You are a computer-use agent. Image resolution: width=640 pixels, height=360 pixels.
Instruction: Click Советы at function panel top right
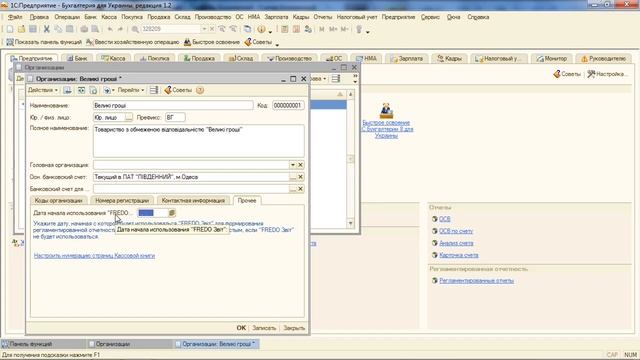567,74
